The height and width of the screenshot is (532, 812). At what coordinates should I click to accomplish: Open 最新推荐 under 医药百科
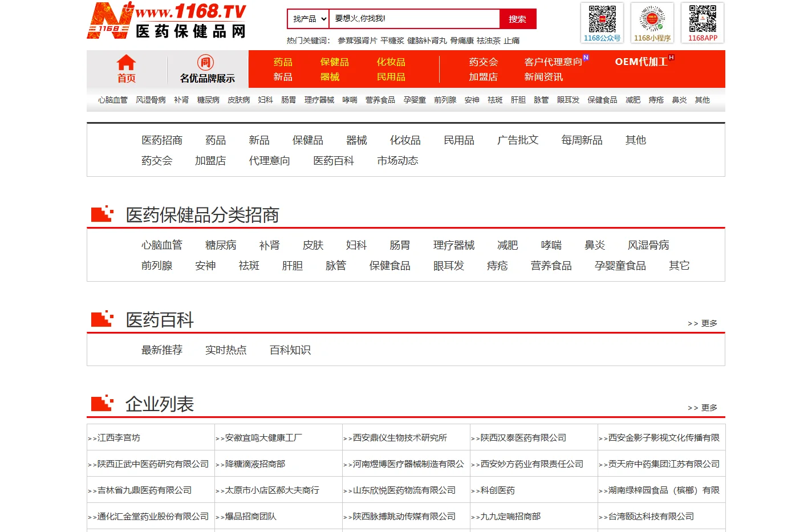(162, 350)
